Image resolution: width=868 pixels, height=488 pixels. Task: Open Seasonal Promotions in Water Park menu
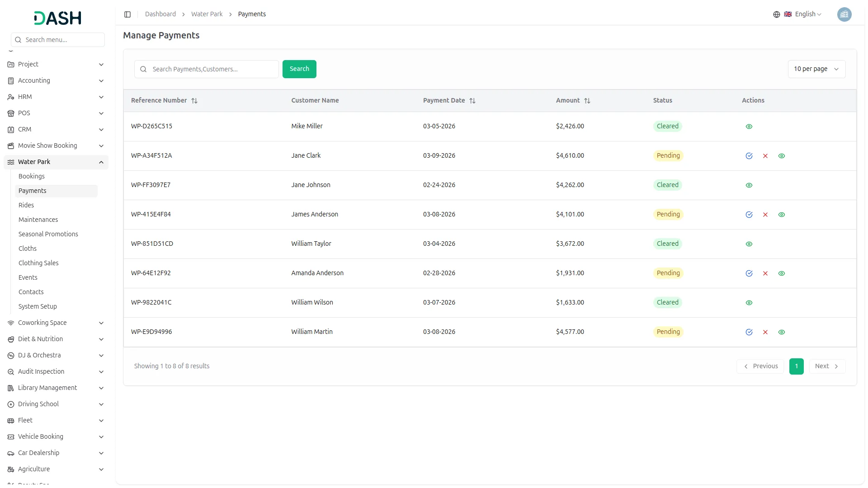coord(48,234)
